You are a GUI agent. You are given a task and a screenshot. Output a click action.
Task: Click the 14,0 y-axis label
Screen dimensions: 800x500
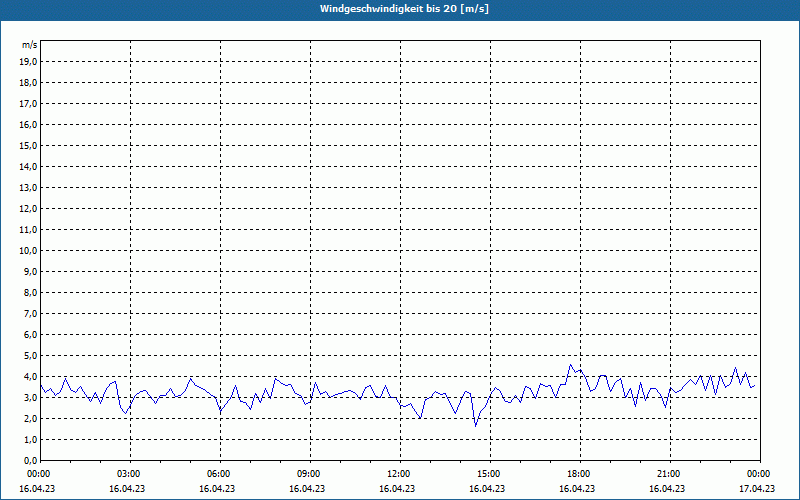point(28,166)
